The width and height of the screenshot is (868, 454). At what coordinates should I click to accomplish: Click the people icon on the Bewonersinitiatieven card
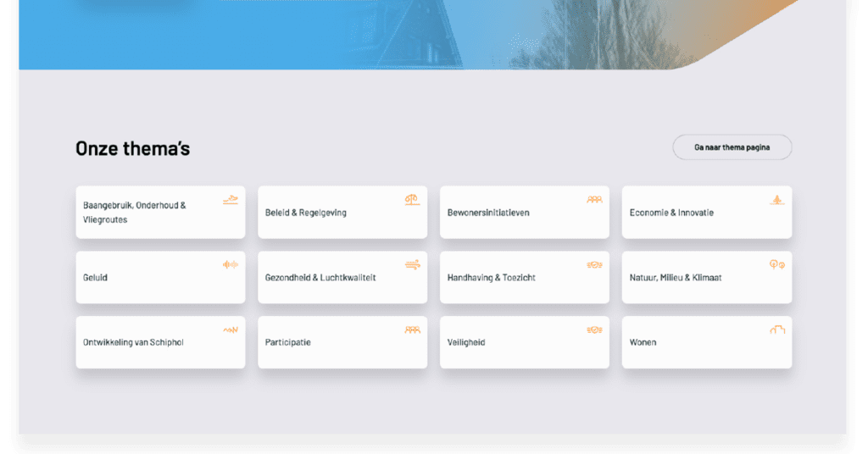594,200
